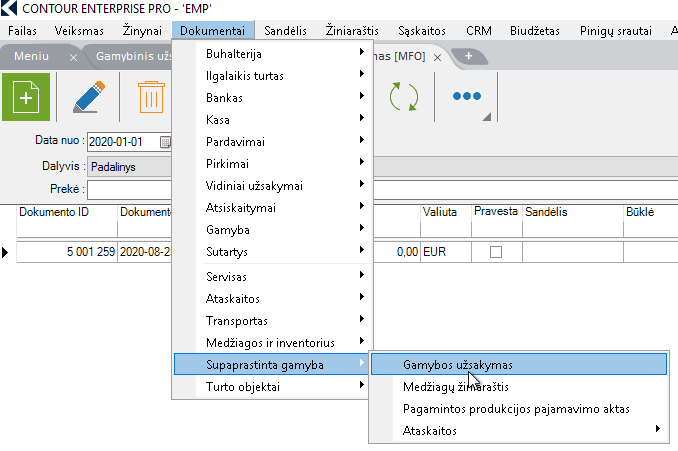Expand the Turto objektai submenu
The width and height of the screenshot is (678, 451).
pos(272,386)
